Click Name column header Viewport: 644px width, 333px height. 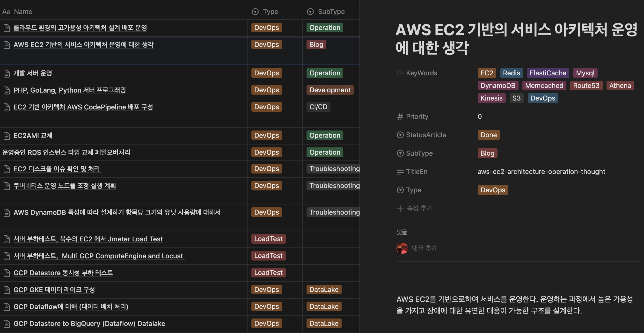tap(17, 12)
